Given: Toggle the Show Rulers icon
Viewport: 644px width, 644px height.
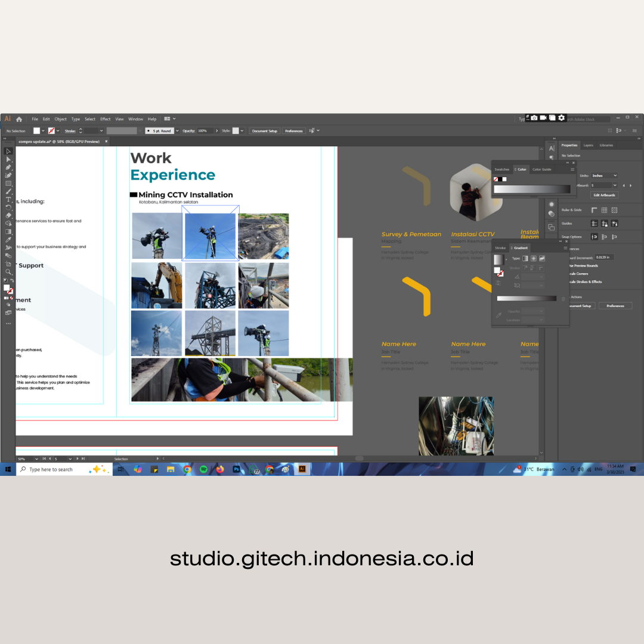Looking at the screenshot, I should 594,210.
